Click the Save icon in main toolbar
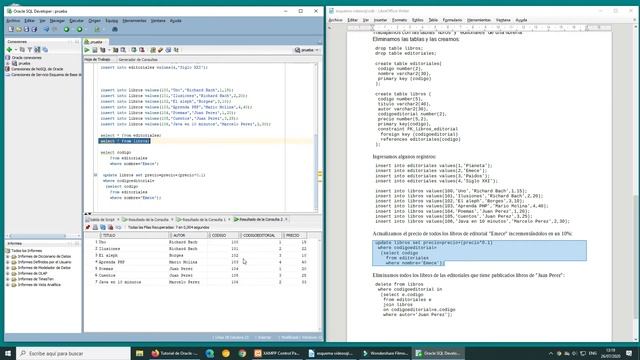Viewport: 640px width, 360px height. [27, 29]
